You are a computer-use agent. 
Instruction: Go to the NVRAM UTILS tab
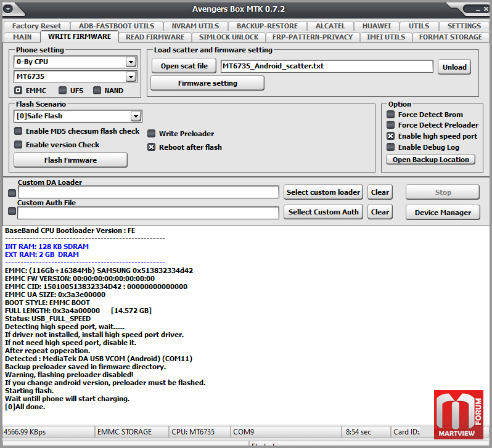(x=195, y=26)
